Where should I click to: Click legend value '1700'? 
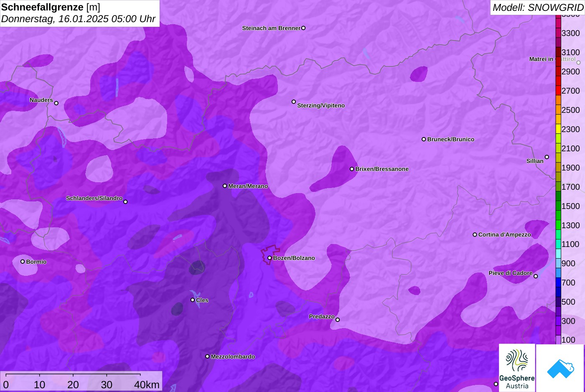(570, 187)
